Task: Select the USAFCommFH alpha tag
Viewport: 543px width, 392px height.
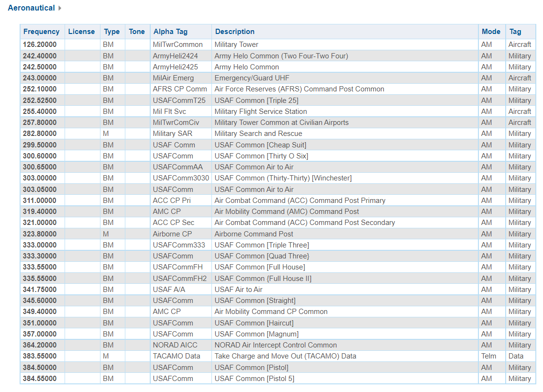Action: pos(177,267)
